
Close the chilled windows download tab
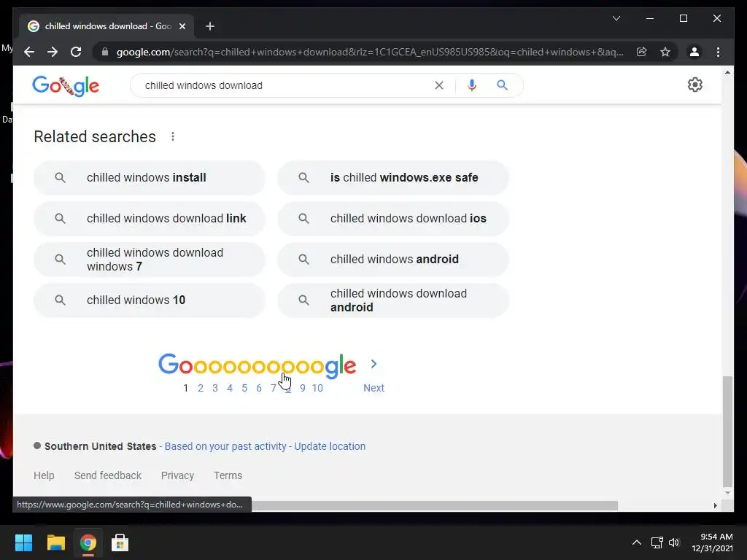182,26
